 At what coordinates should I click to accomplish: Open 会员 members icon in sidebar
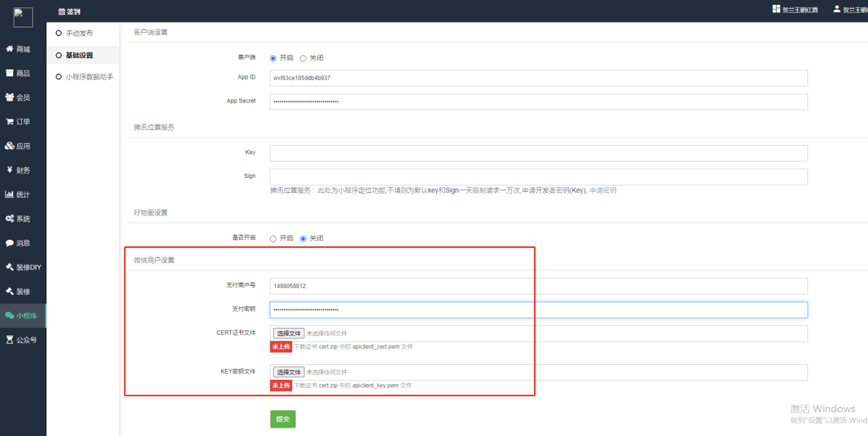(10, 98)
